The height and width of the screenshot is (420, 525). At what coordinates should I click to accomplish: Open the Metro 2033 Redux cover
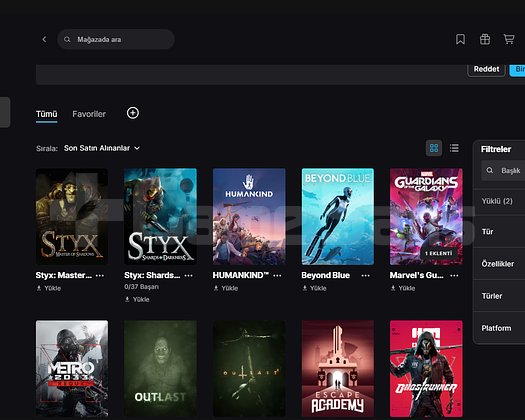(x=72, y=368)
